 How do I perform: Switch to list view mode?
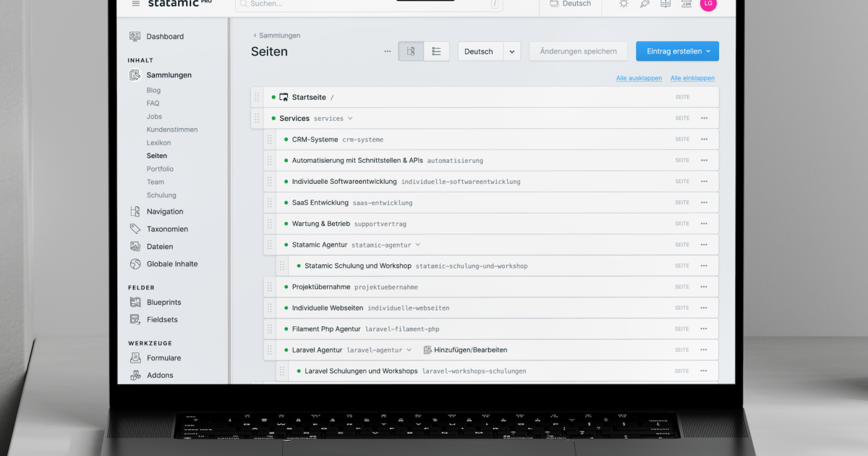pyautogui.click(x=436, y=51)
